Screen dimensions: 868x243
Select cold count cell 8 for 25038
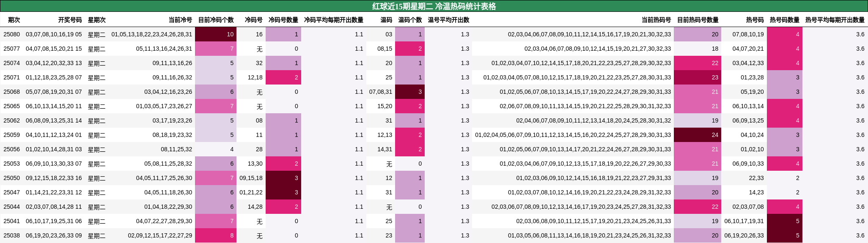216,235
